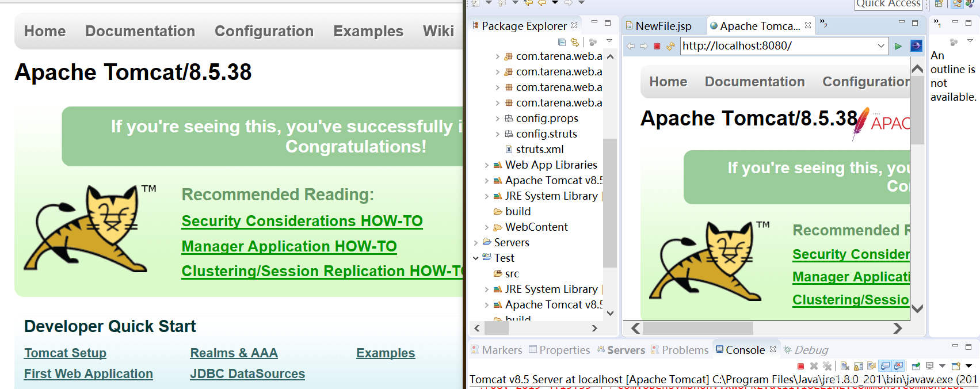The height and width of the screenshot is (389, 980).
Task: Click Documentation in Eclipse browser nav bar
Action: tap(755, 82)
